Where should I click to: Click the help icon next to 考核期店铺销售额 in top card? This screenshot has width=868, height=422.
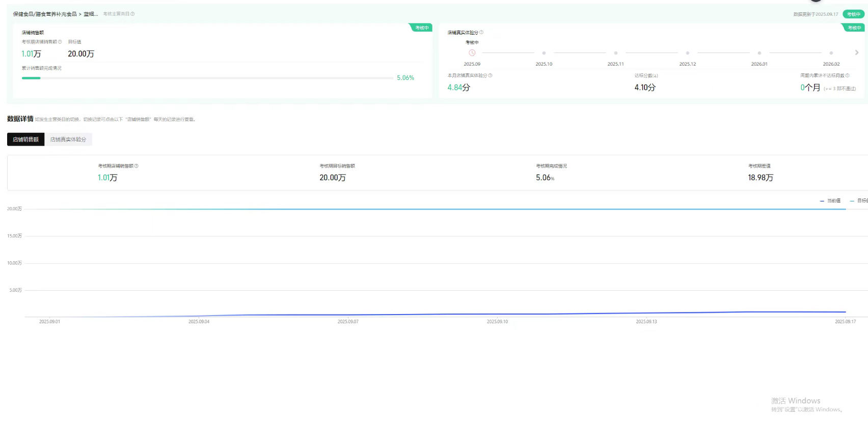60,42
